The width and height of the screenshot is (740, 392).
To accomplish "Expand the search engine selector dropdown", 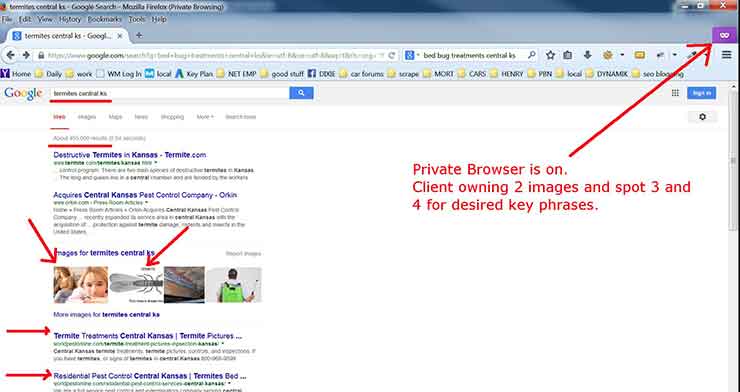I will tap(412, 55).
